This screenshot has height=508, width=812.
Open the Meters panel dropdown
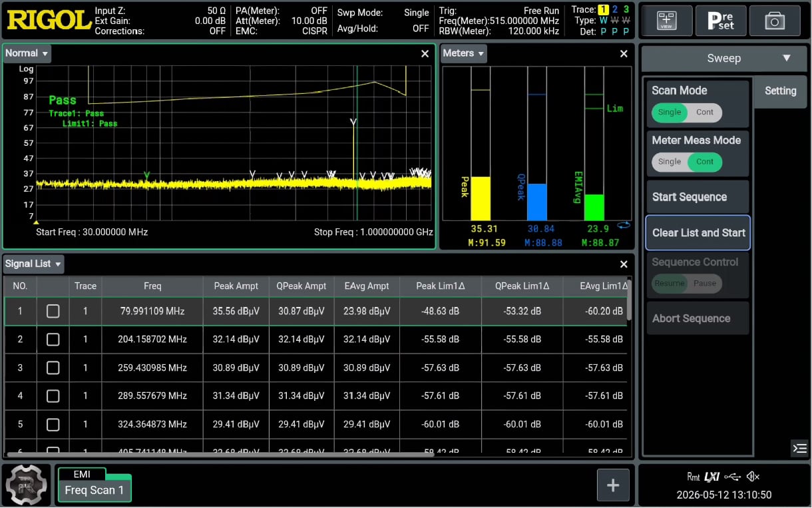pos(464,53)
